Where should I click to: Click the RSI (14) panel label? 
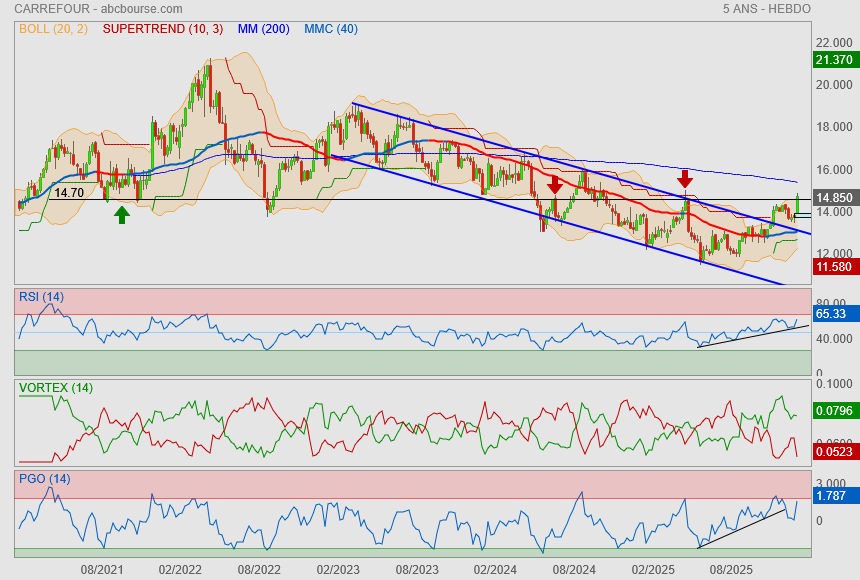pyautogui.click(x=41, y=296)
